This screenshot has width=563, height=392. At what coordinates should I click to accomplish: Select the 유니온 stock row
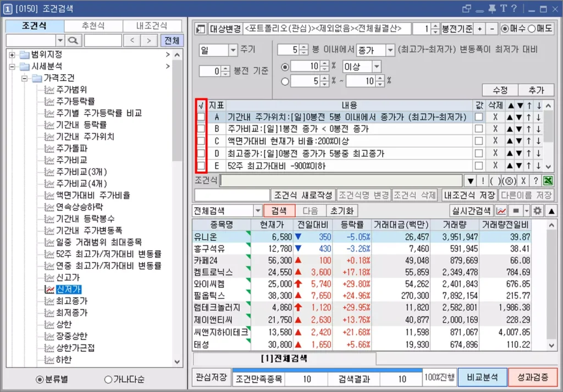coord(362,237)
